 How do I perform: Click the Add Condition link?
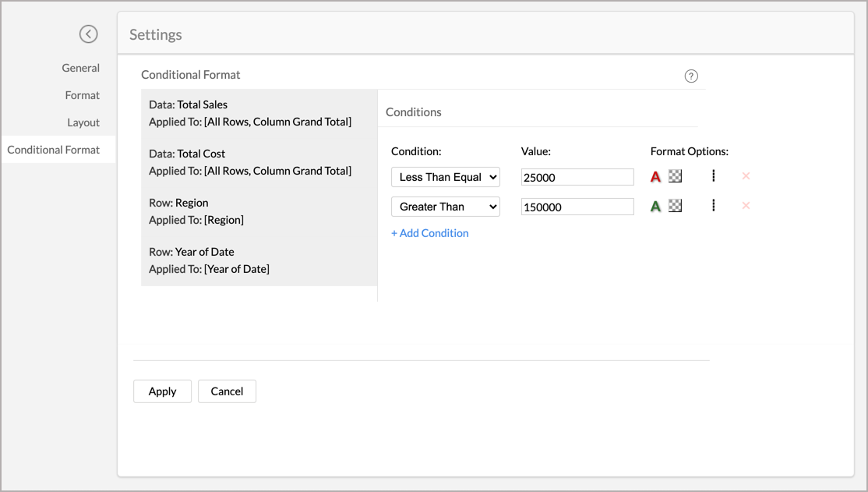[429, 232]
